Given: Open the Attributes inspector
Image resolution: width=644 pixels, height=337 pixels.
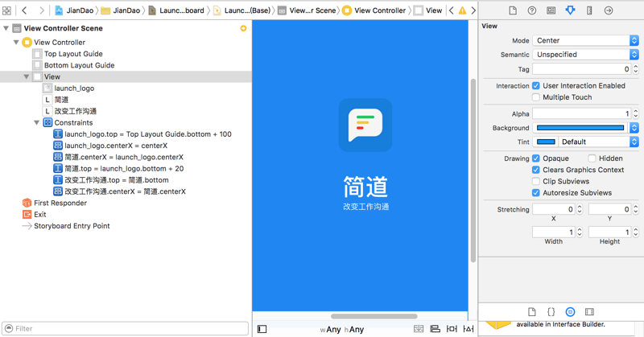Looking at the screenshot, I should click(570, 10).
